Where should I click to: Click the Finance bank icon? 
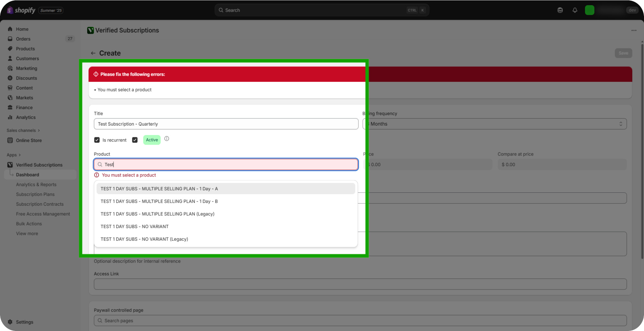10,107
